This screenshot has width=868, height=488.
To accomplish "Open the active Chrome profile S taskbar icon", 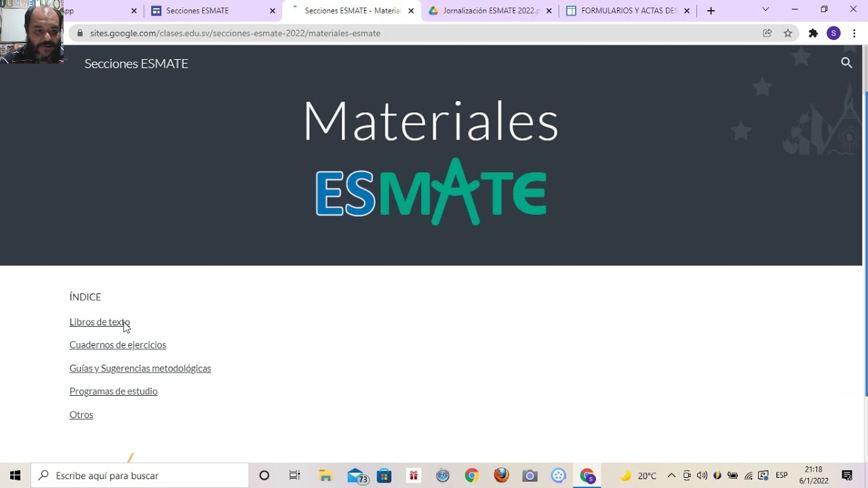I will point(588,475).
